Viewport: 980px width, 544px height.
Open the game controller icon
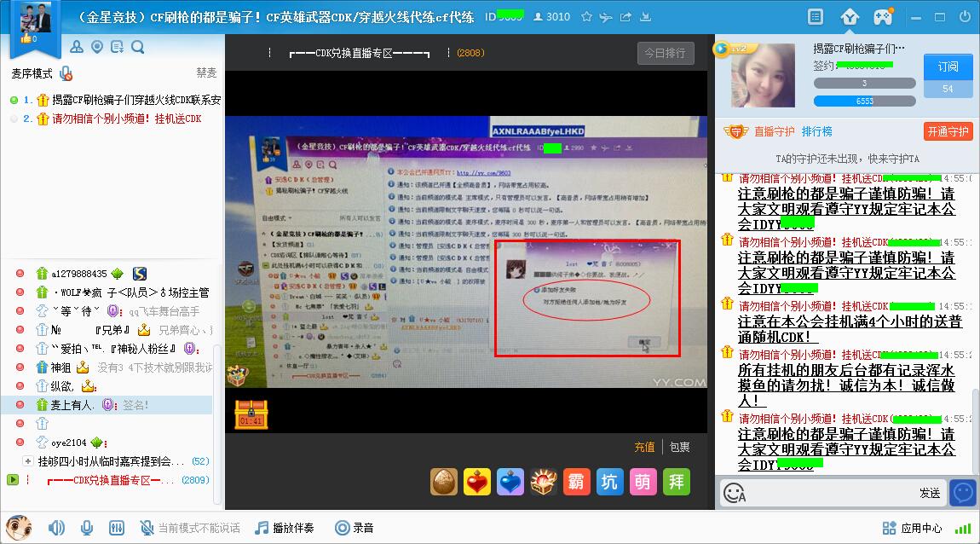pyautogui.click(x=883, y=17)
